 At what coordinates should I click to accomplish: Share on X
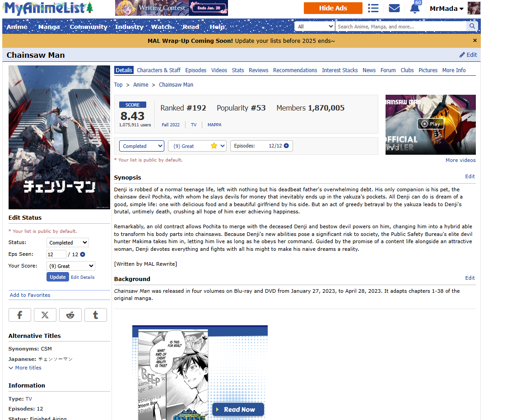(45, 315)
